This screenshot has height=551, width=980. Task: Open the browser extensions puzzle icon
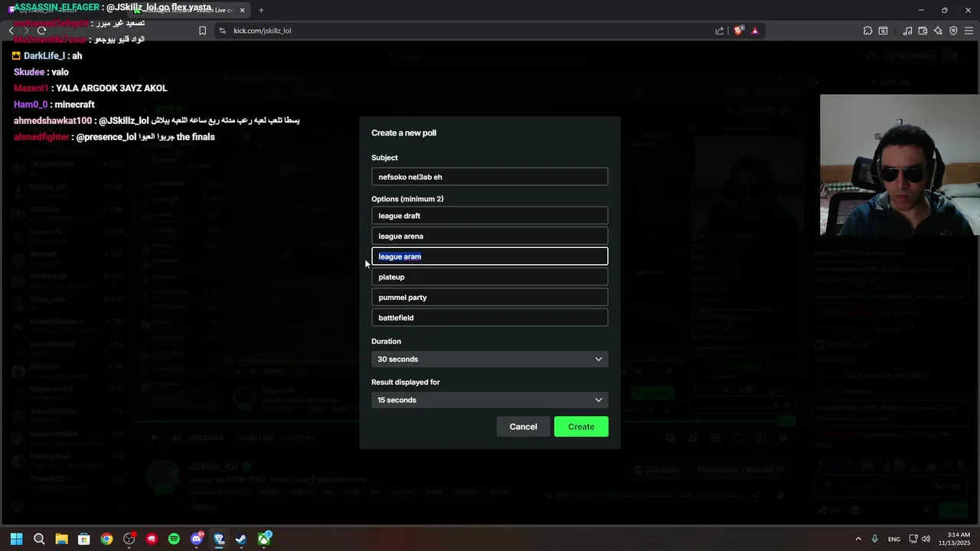(867, 31)
